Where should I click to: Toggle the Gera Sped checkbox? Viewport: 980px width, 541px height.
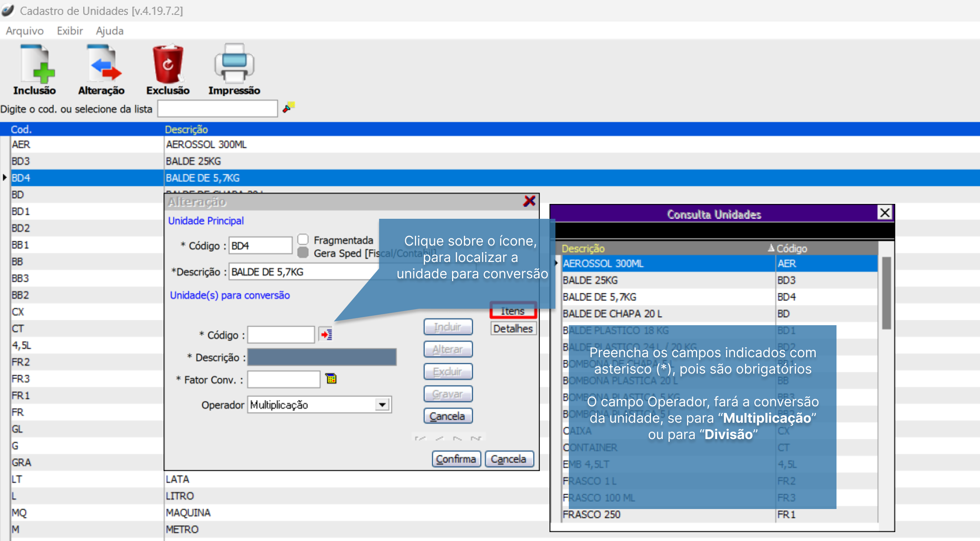(x=303, y=253)
